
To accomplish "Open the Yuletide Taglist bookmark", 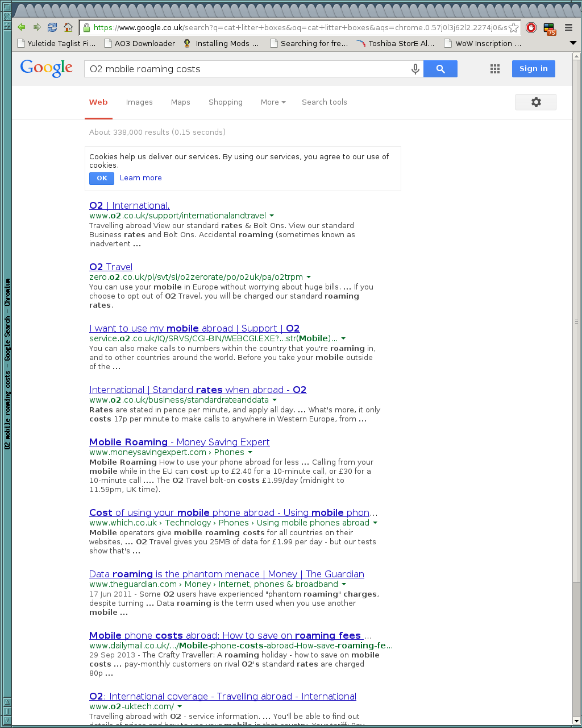I will coord(57,43).
